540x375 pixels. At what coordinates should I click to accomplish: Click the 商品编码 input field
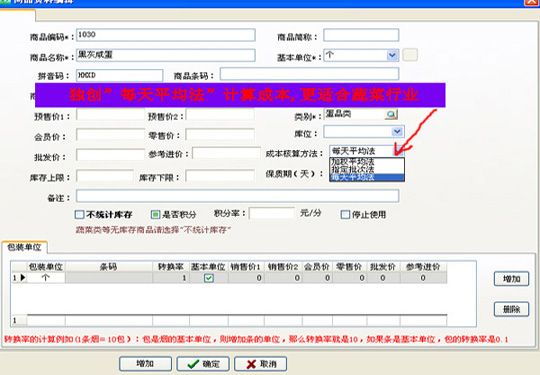[x=166, y=35]
